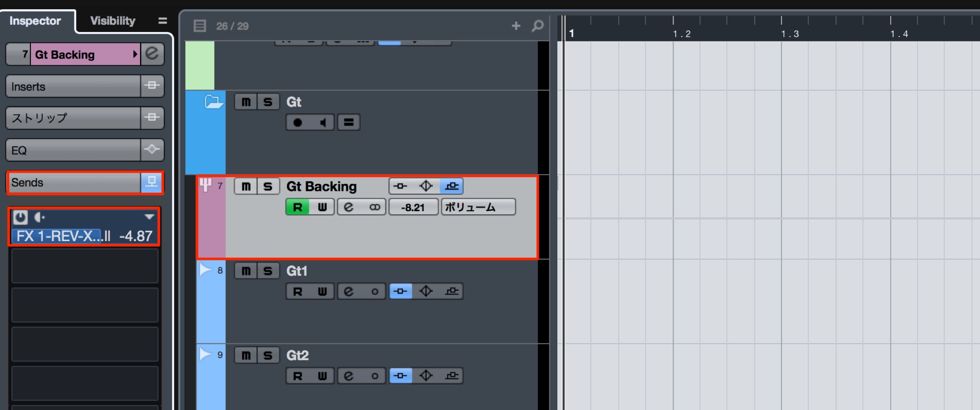Open the Inspector setup menu icon
The height and width of the screenshot is (410, 980).
[162, 21]
